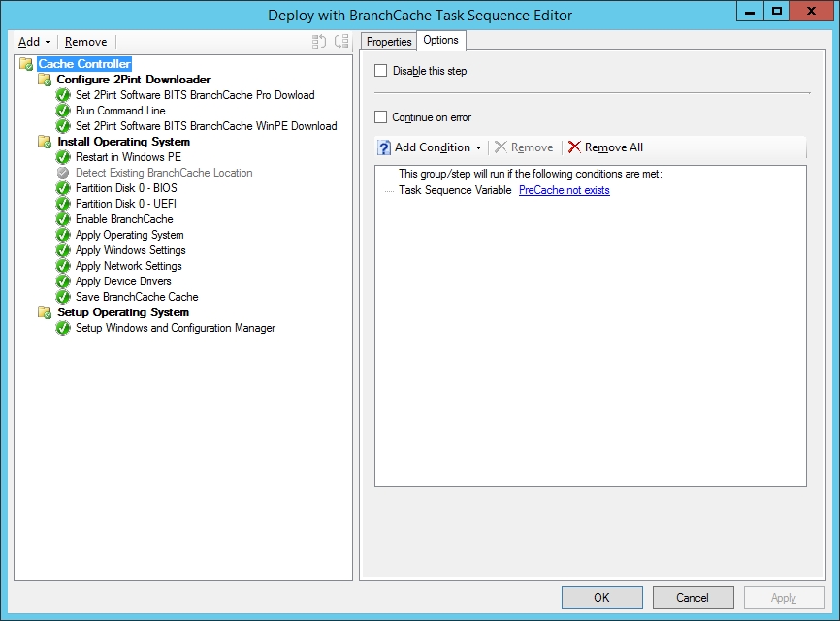
Task: Click the Setup Operating System group folder icon
Action: tap(45, 312)
